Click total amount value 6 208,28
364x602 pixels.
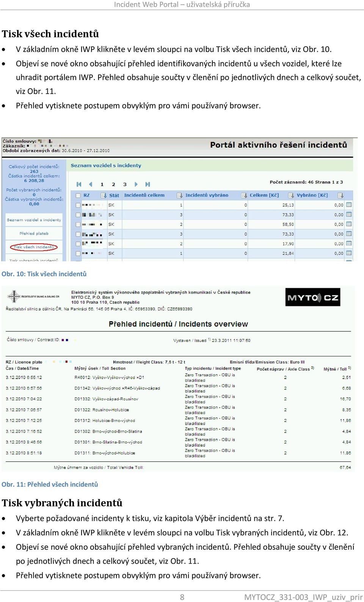tap(34, 180)
